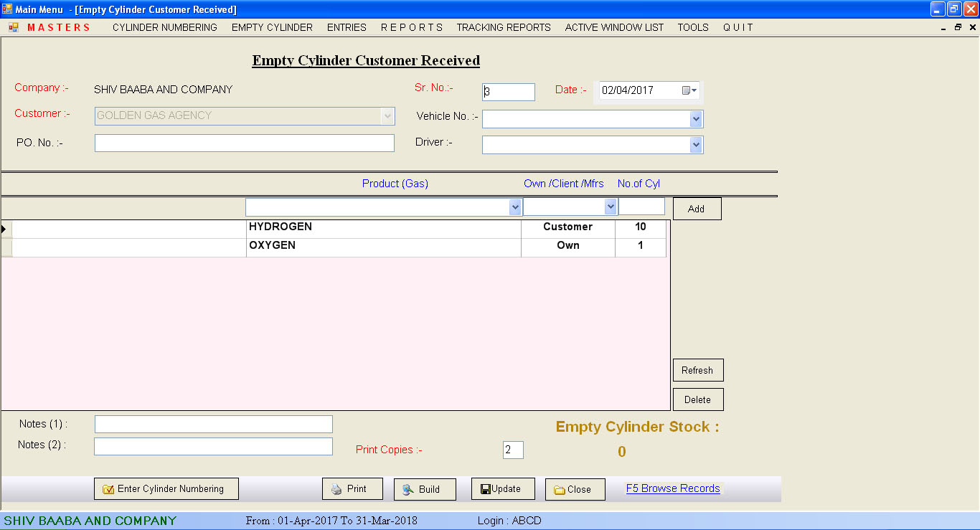Viewport: 980px width, 530px height.
Task: Open the CYLINDER NUMBERING menu
Action: 164,27
